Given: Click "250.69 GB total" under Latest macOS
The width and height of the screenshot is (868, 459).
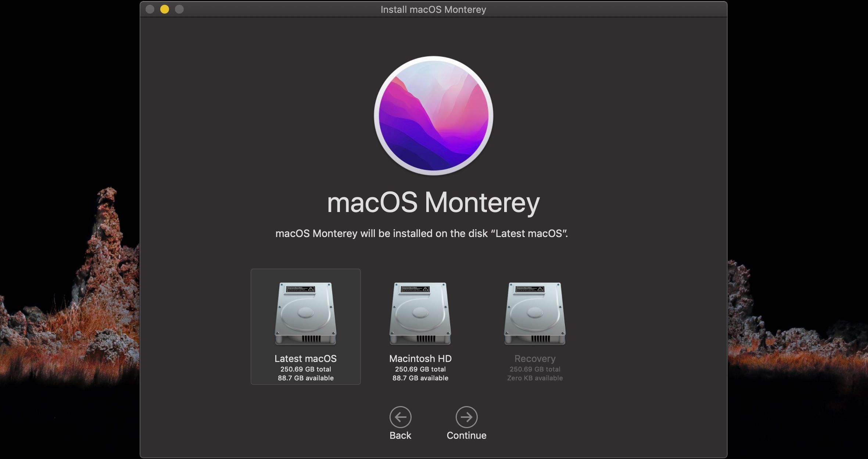Looking at the screenshot, I should click(x=305, y=369).
